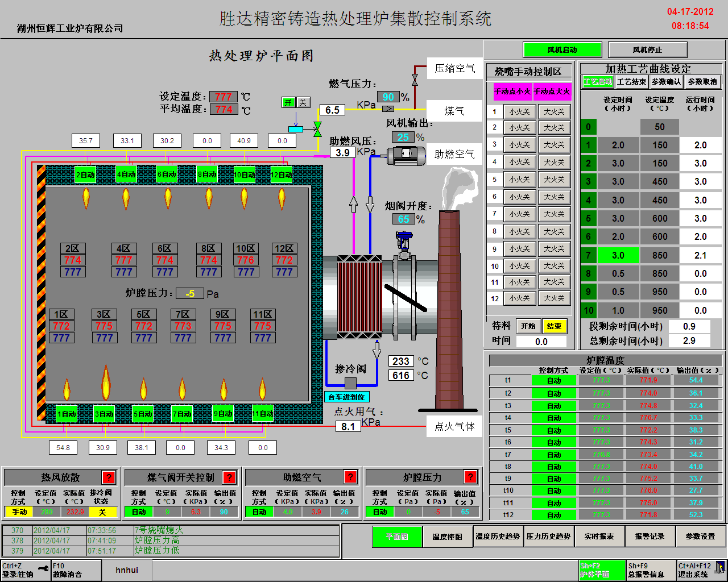Toggle the 2自动 burner mode button
The width and height of the screenshot is (728, 582).
85,174
